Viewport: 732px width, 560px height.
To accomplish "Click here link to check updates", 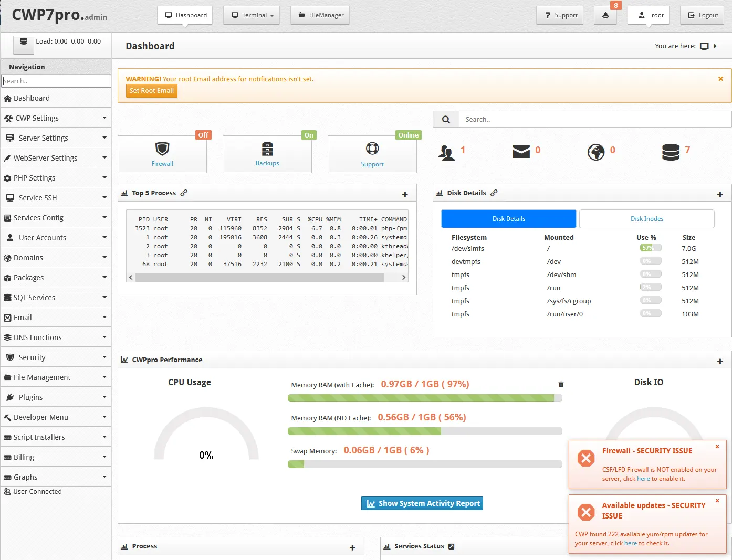I will coord(631,543).
